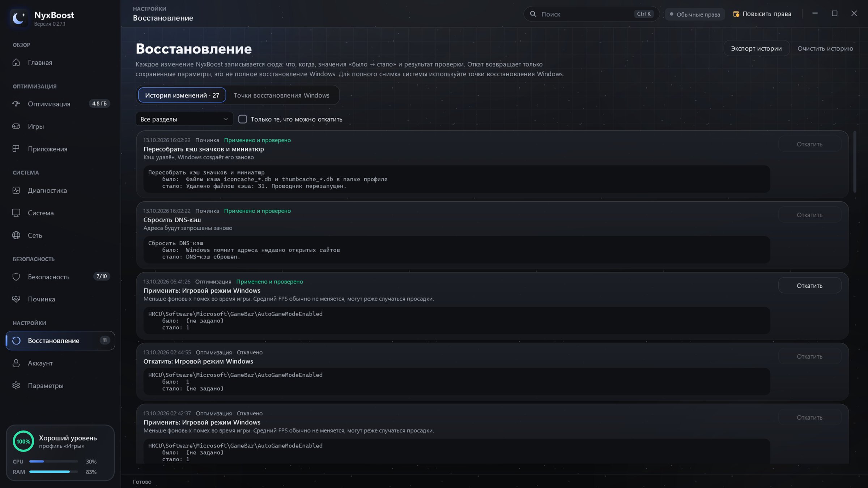Open the Аккаунт user icon
Screen dimensions: 868x488
(16, 363)
